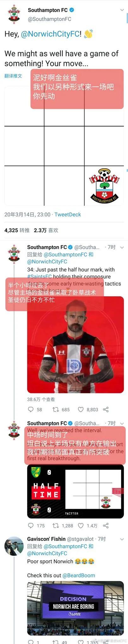Open Southampton FC profile avatar at top
Viewport: 128px width, 644px height.
coord(14,15)
